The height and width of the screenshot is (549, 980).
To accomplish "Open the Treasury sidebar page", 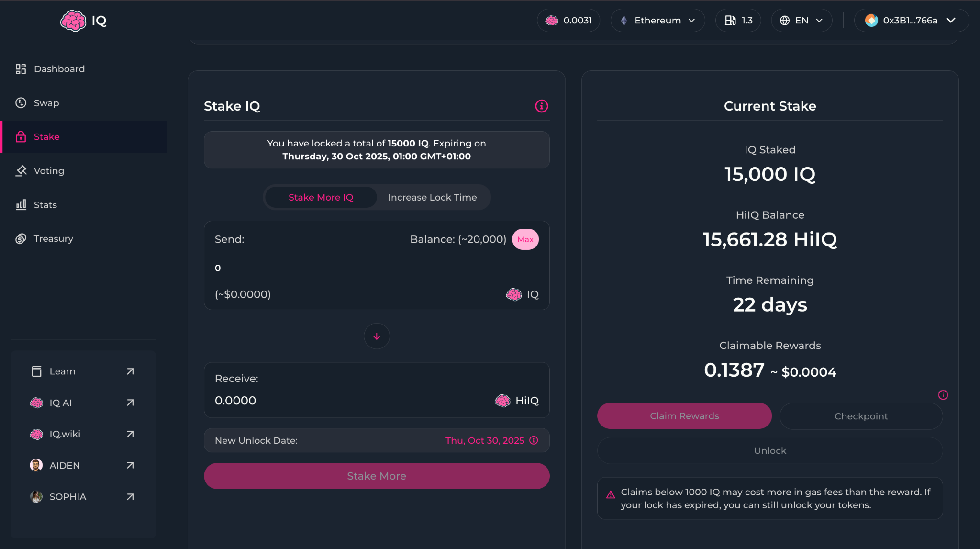I will point(53,239).
